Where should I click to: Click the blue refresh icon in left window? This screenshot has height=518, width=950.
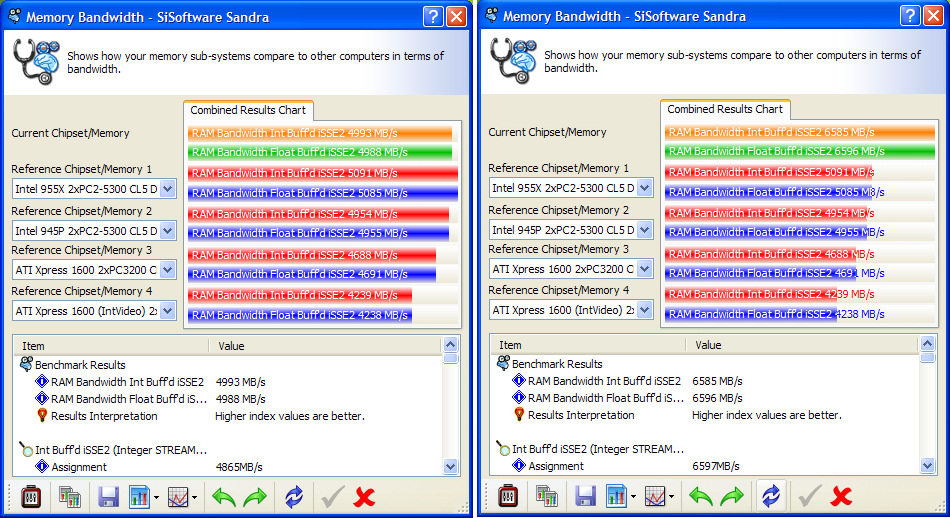(293, 496)
